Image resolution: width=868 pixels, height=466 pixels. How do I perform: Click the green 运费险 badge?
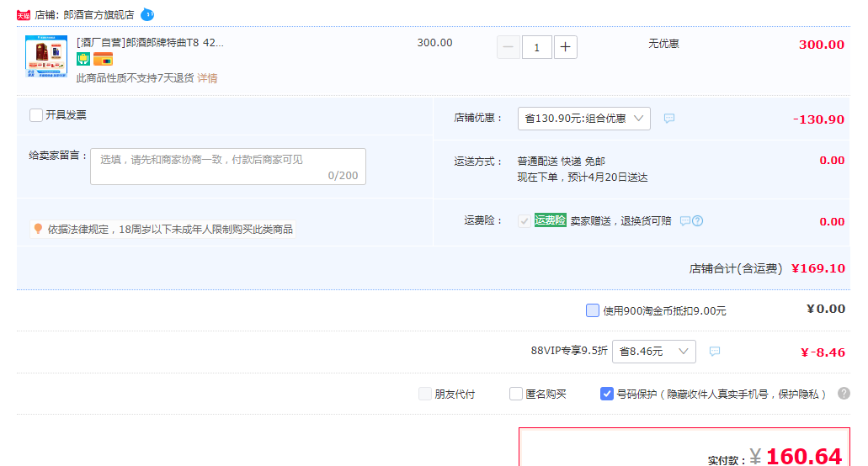click(551, 220)
